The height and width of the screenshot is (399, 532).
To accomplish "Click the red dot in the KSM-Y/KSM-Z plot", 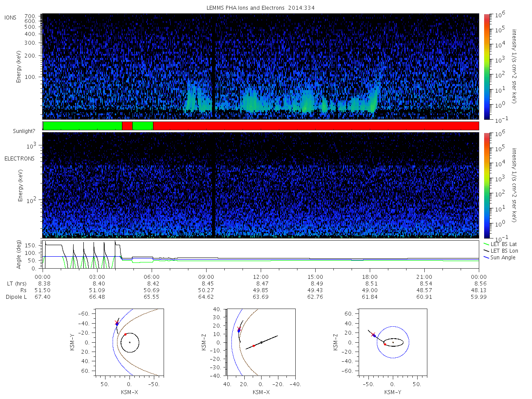I will click(385, 344).
